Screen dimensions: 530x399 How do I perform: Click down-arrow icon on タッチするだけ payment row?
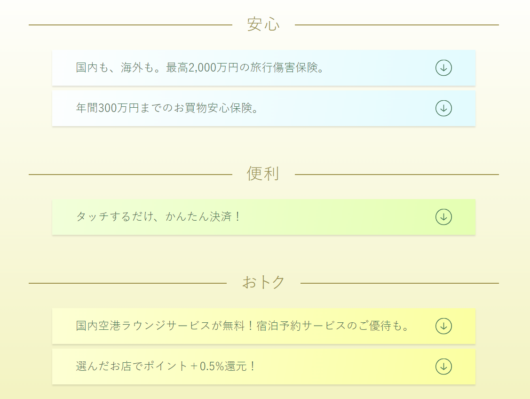coord(443,217)
